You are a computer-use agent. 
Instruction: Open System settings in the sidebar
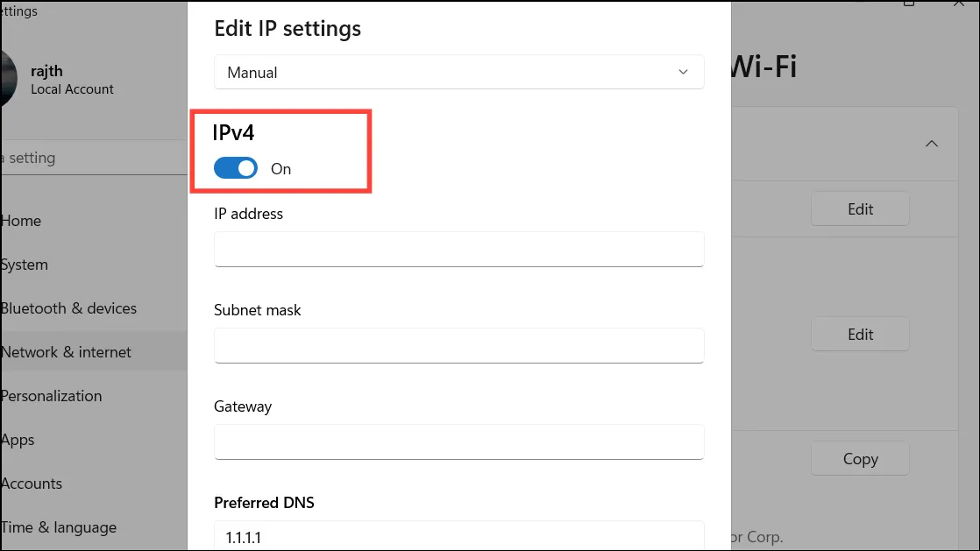25,265
